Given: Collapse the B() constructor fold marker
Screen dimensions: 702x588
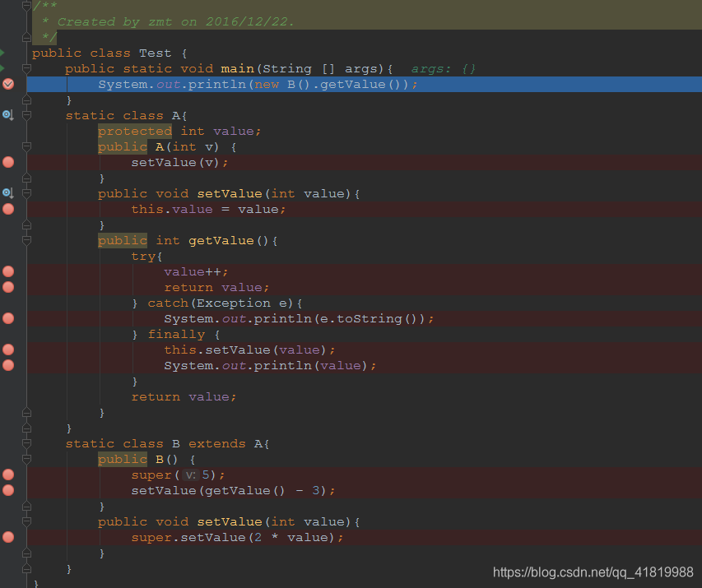Looking at the screenshot, I should coord(26,459).
